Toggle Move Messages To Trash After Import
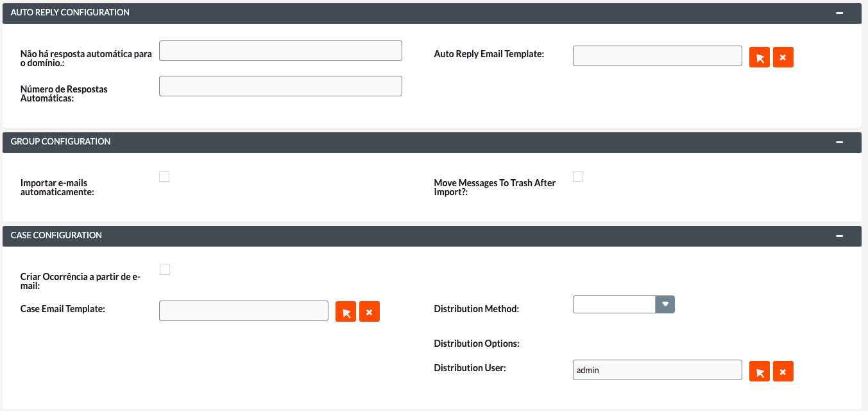Image resolution: width=868 pixels, height=411 pixels. [578, 177]
